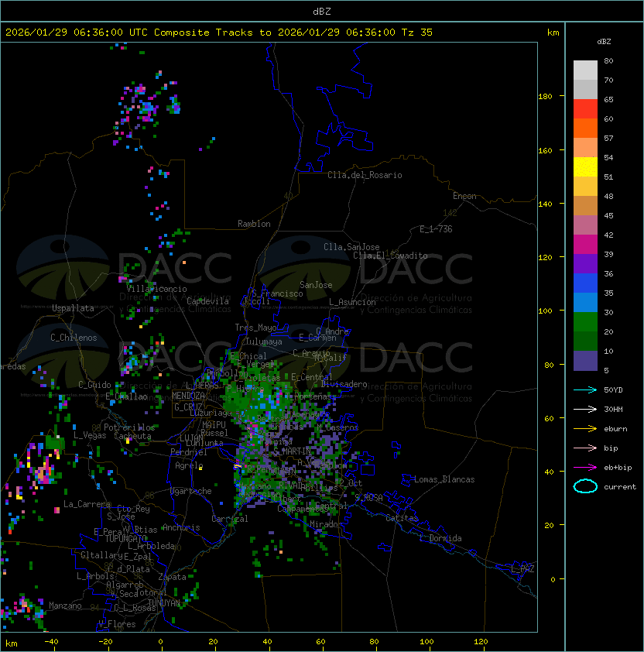Image resolution: width=644 pixels, height=652 pixels.
Task: Click the LUJAN place label
Action: (191, 438)
